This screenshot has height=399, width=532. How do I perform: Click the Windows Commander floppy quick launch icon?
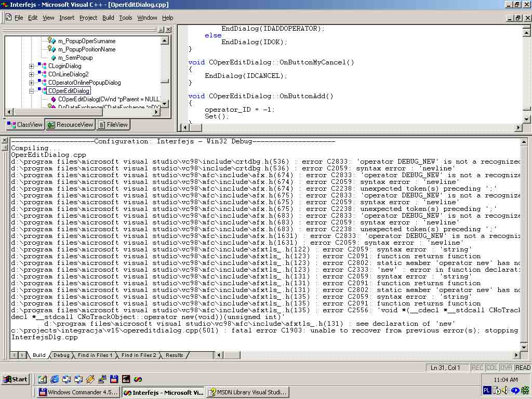[114, 379]
